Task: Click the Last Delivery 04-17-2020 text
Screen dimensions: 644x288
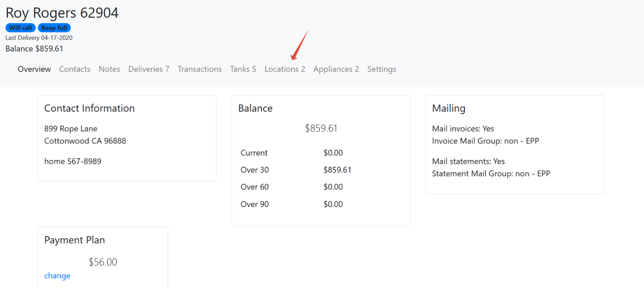Action: pyautogui.click(x=39, y=38)
